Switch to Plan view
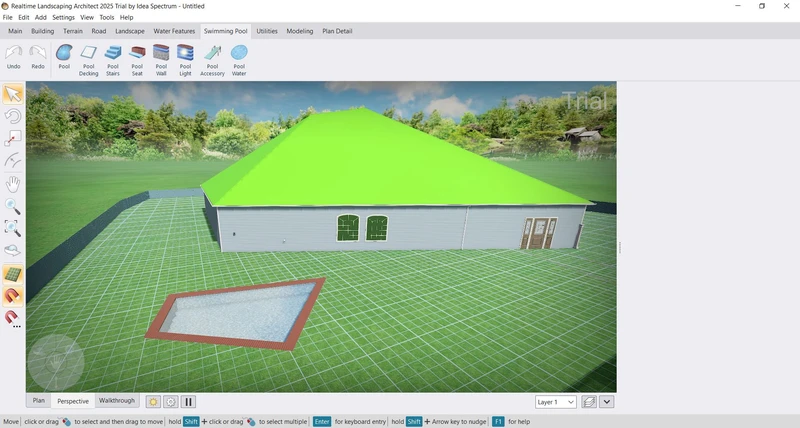The image size is (800, 428). click(39, 401)
